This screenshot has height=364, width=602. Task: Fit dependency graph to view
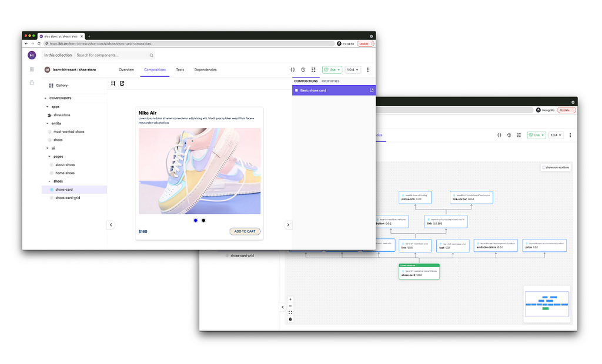tap(290, 312)
